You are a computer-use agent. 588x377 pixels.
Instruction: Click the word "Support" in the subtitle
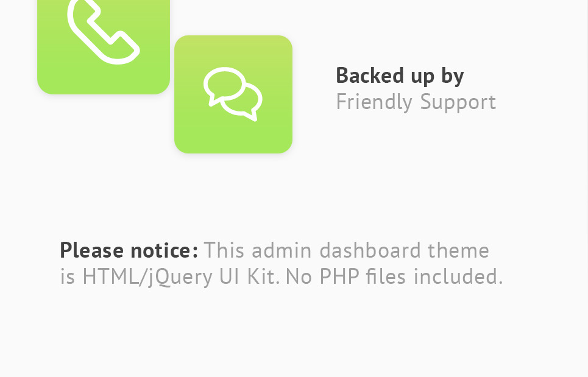click(x=458, y=103)
